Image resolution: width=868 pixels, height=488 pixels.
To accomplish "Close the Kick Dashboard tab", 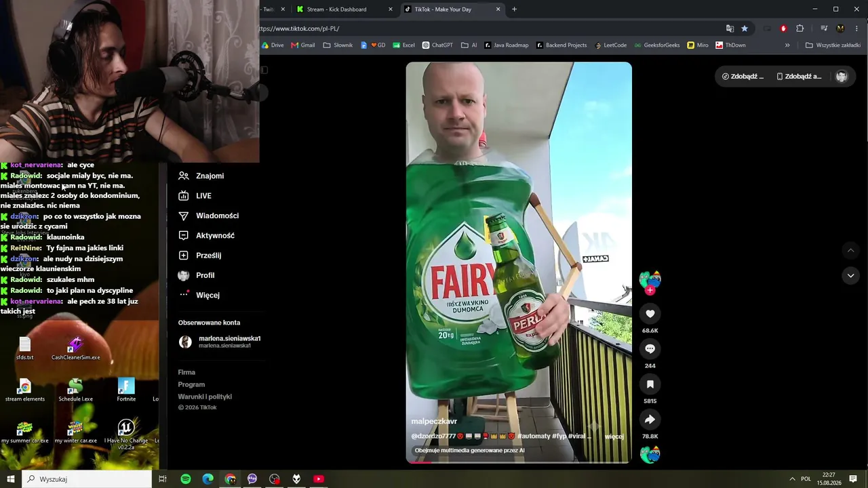I will (x=391, y=9).
